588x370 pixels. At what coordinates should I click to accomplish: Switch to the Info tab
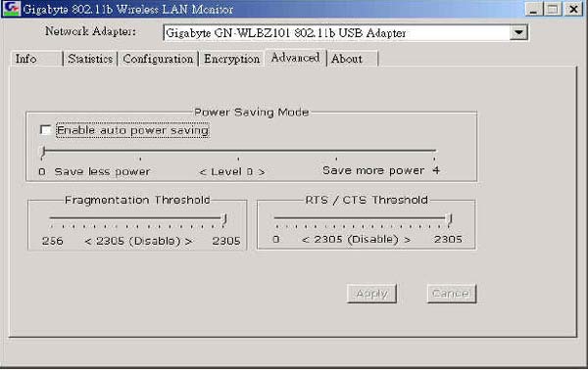(36, 59)
